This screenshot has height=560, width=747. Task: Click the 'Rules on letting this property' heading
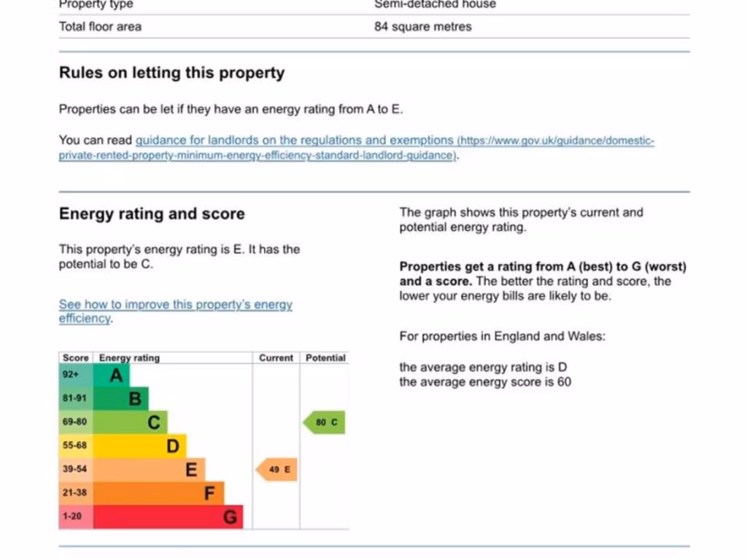pyautogui.click(x=171, y=73)
